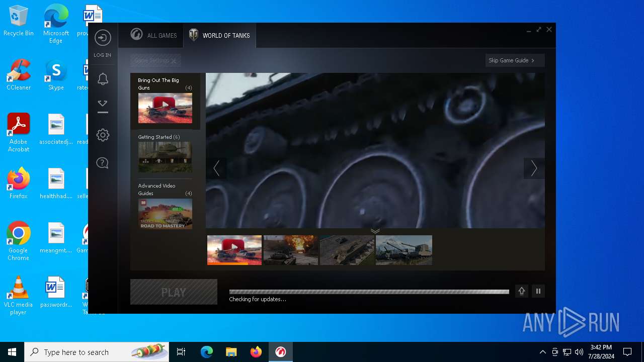Image resolution: width=644 pixels, height=362 pixels.
Task: Open Adobe Acrobat desktop shortcut
Action: 19,133
